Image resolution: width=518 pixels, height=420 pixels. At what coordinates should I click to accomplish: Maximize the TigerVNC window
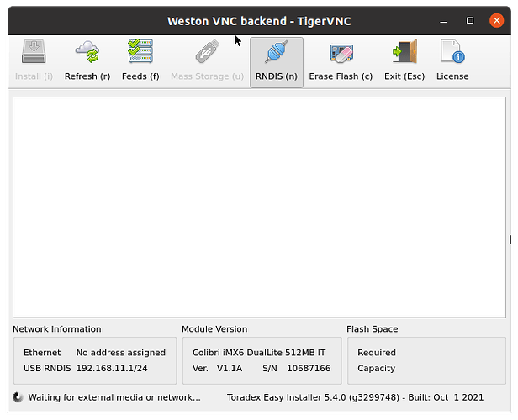point(470,21)
